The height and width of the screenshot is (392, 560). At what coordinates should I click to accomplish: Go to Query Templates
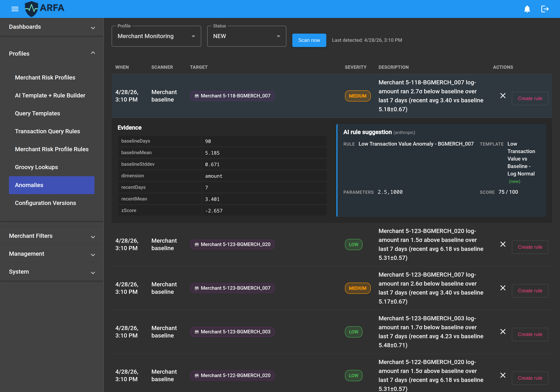[x=52, y=113]
